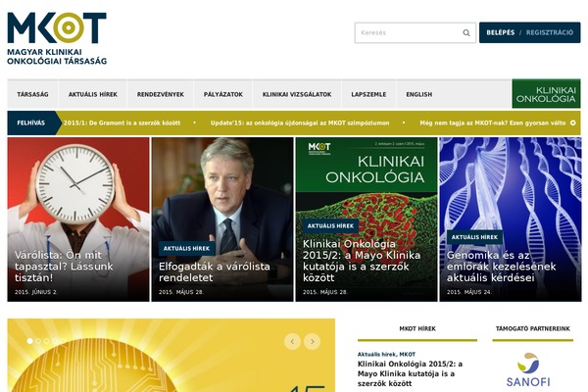Open the 'MKOT' category link under MKOT Hírek
Image resolution: width=588 pixels, height=392 pixels.
click(408, 354)
